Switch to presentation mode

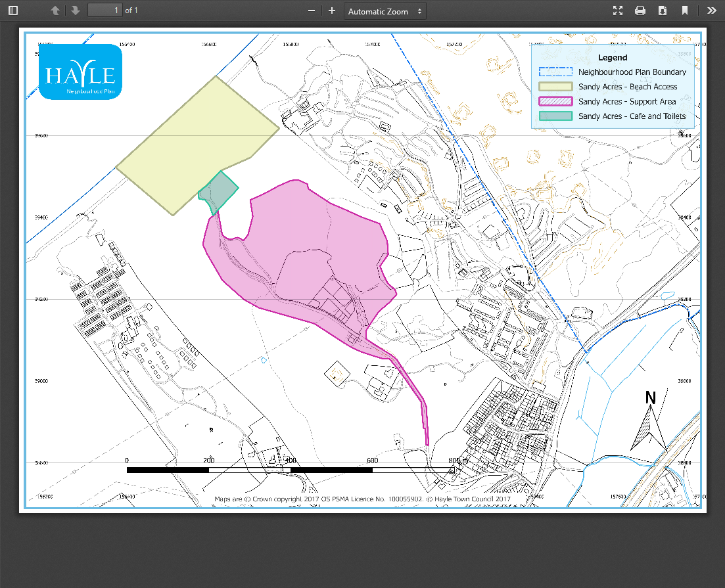coord(617,11)
